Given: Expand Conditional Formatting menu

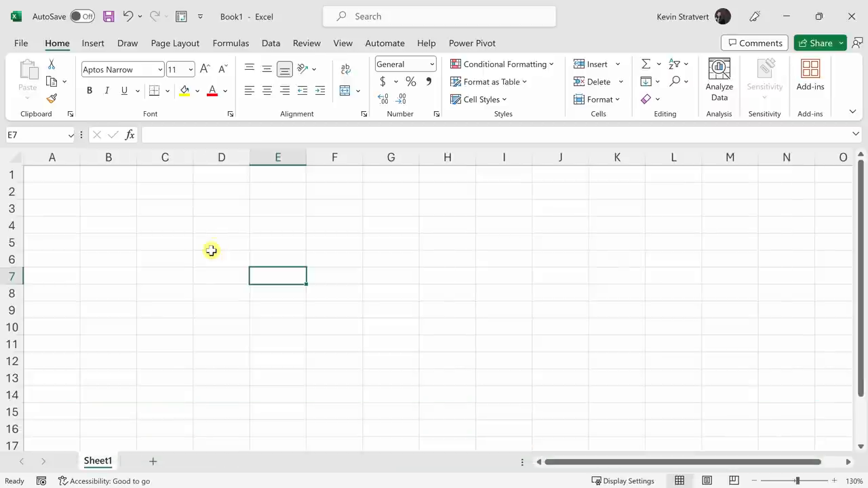Looking at the screenshot, I should [502, 64].
